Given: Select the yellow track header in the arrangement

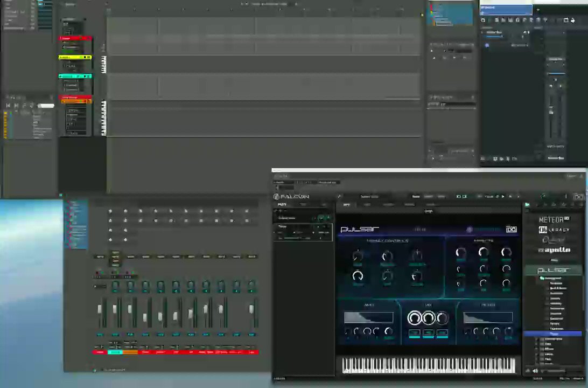Looking at the screenshot, I should pyautogui.click(x=75, y=58).
